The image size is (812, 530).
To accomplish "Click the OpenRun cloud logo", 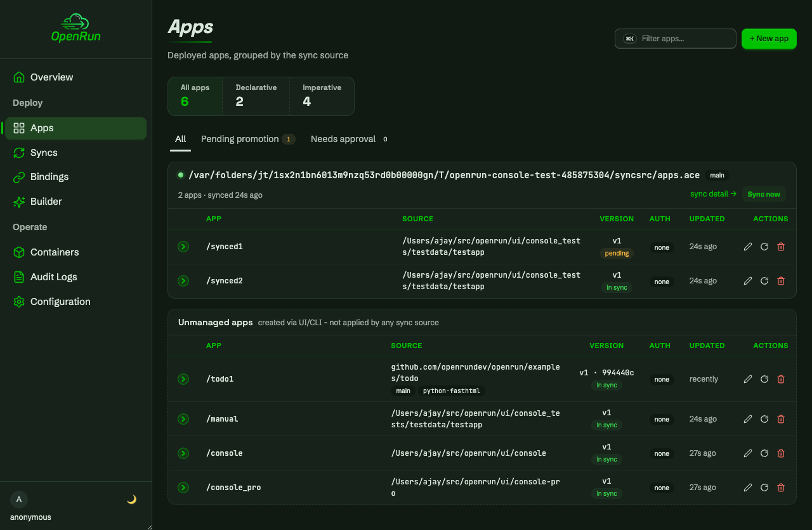I will 75,29.
